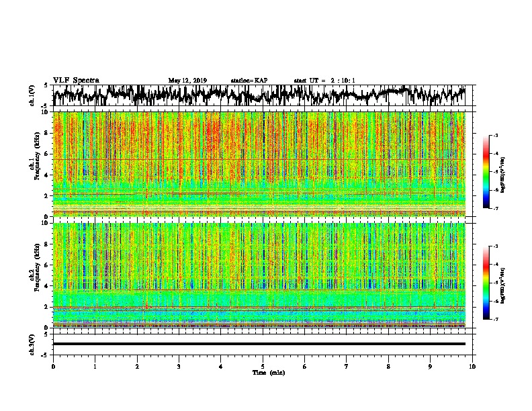The height and width of the screenshot is (411, 532).
Task: Click the 'start UT = 2:10:1' label
Action: click(324, 81)
